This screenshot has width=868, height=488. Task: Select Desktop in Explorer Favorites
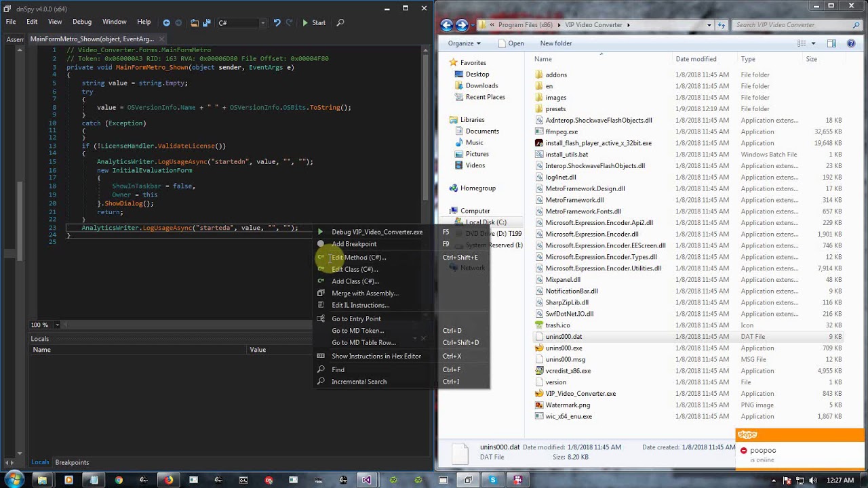tap(477, 75)
